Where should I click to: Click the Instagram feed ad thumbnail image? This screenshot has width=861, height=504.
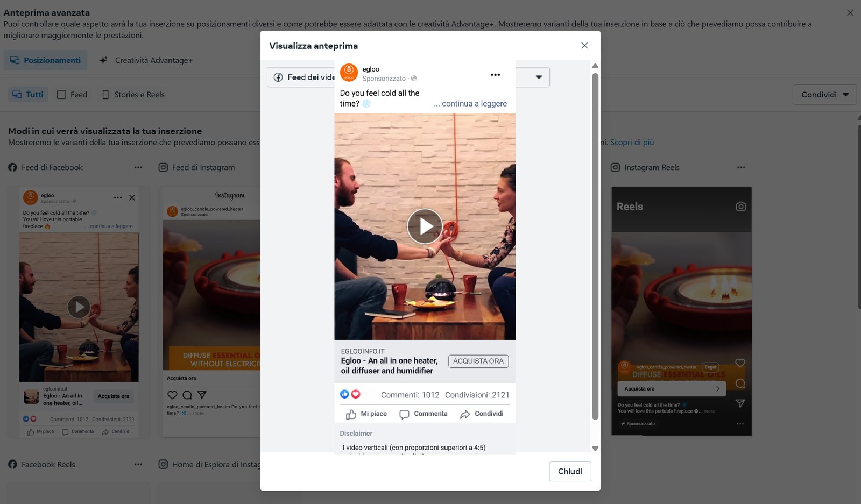pyautogui.click(x=212, y=295)
